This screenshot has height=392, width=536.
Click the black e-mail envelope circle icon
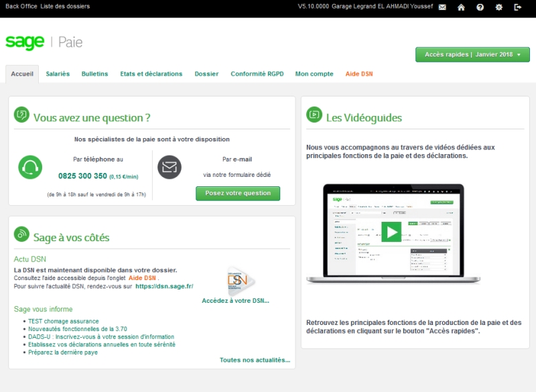[170, 167]
